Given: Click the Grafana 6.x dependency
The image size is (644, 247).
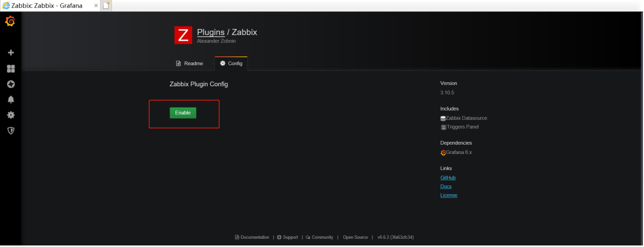Looking at the screenshot, I should click(x=456, y=152).
